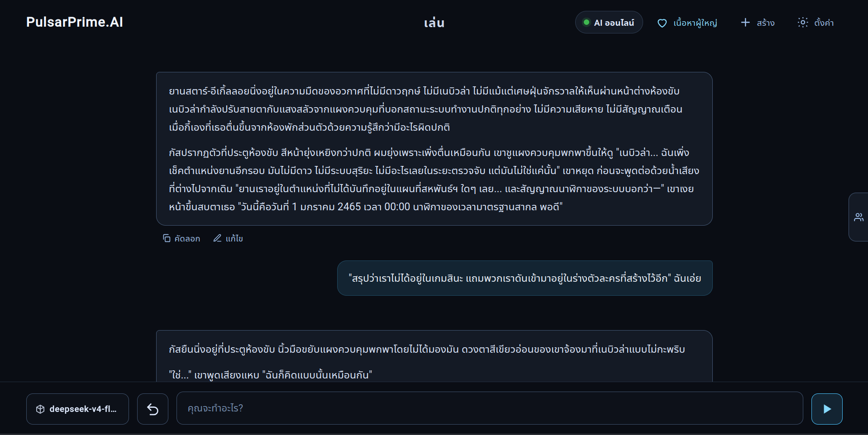Click the undo last message arrow icon
868x435 pixels.
pyautogui.click(x=153, y=409)
